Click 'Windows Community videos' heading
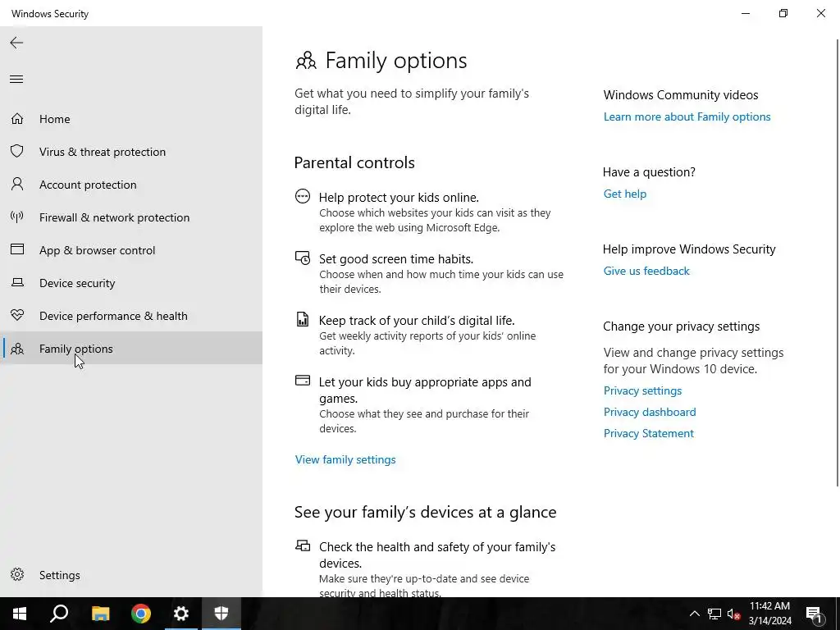 (x=680, y=95)
